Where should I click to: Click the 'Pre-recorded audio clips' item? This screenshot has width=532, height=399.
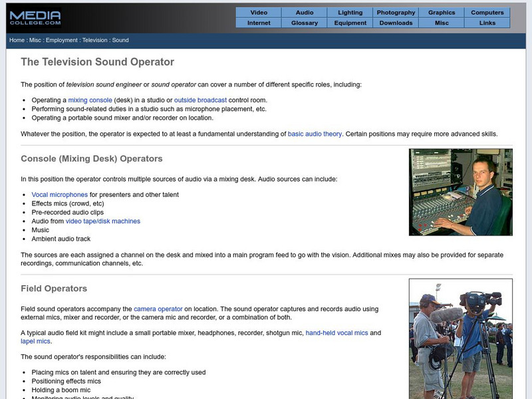tap(68, 212)
